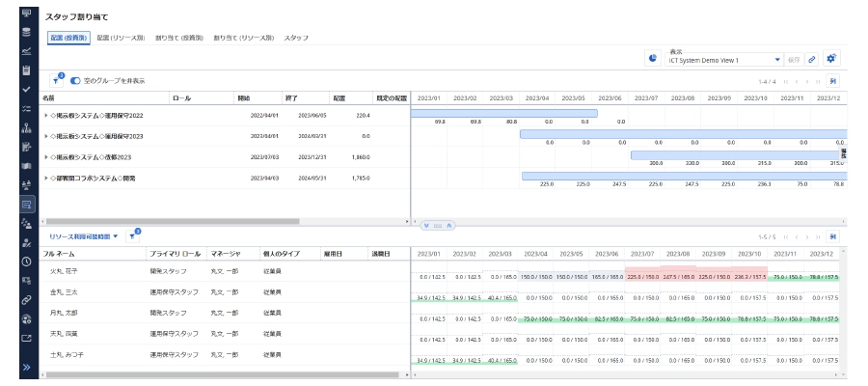Switch to 割り当て (リソース別) tab

click(244, 39)
